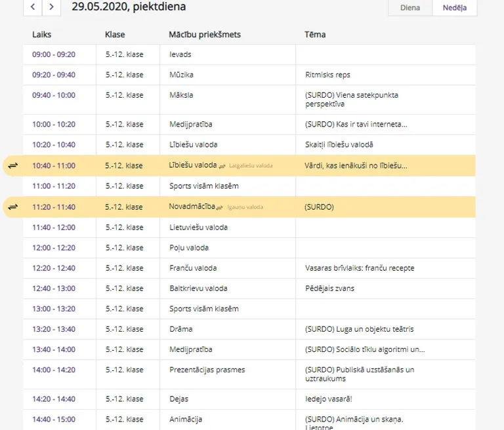The height and width of the screenshot is (430, 504).
Task: Select Medijpratība in the 10:00 row
Action: click(191, 125)
